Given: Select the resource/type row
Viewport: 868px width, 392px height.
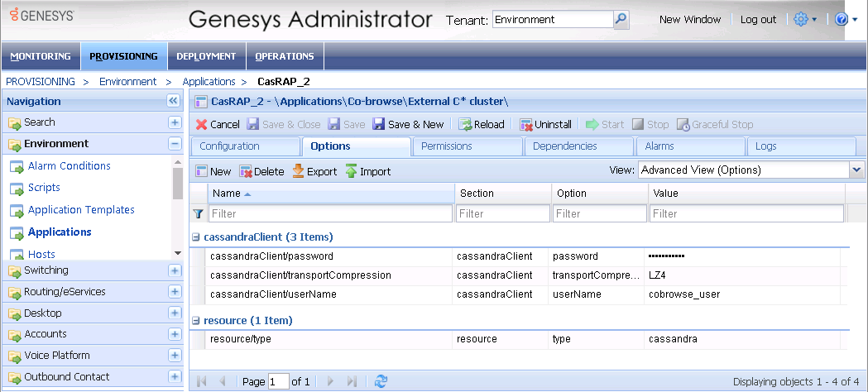Looking at the screenshot, I should (518, 339).
